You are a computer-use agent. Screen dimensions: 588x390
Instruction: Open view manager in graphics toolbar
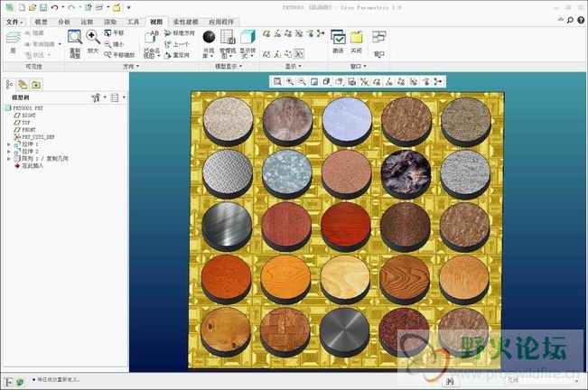pos(351,81)
